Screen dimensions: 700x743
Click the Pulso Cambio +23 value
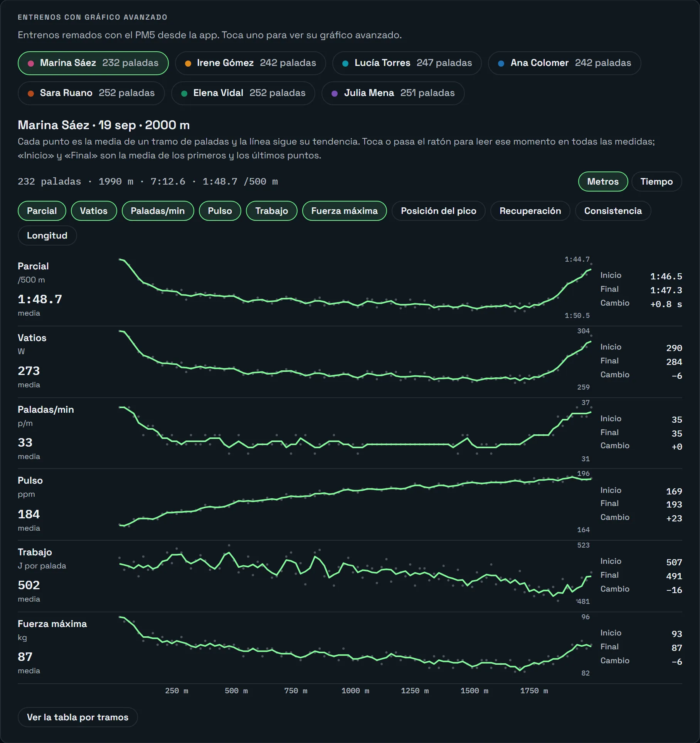pyautogui.click(x=674, y=518)
